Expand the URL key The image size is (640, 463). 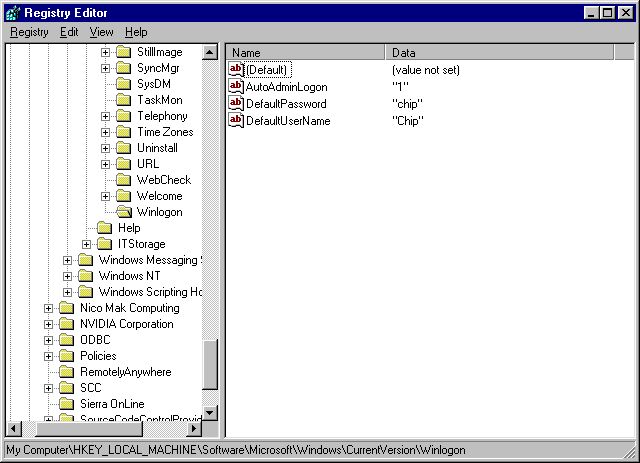(105, 165)
